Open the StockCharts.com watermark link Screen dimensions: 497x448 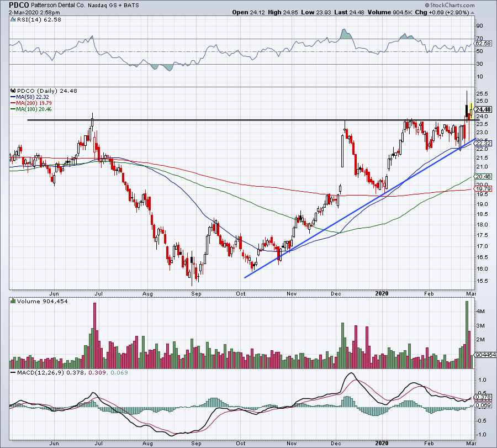450,5
